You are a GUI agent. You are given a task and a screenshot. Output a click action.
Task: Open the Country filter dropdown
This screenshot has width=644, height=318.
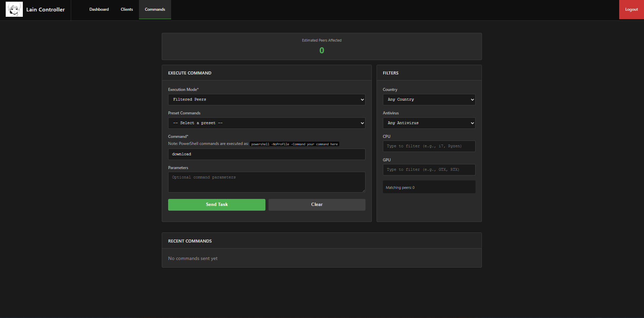429,100
